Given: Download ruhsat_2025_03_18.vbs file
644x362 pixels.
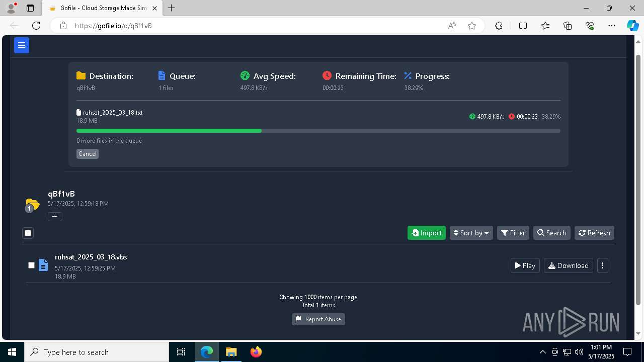Looking at the screenshot, I should pos(569,265).
